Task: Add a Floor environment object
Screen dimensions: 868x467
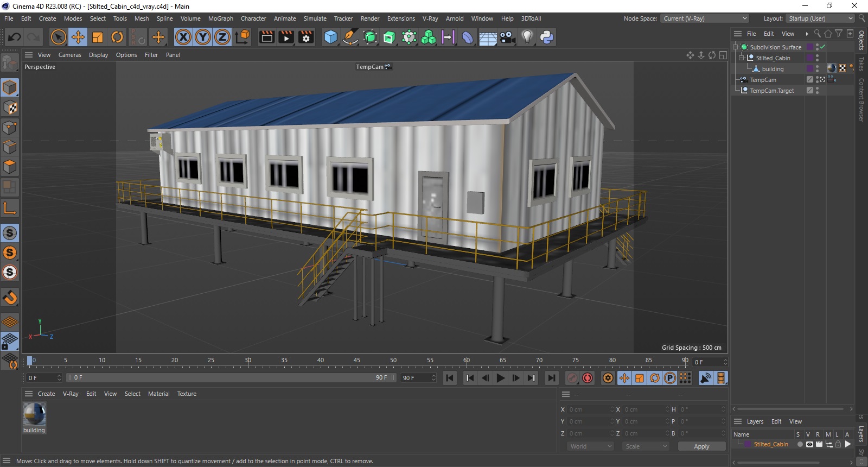Action: (x=488, y=37)
